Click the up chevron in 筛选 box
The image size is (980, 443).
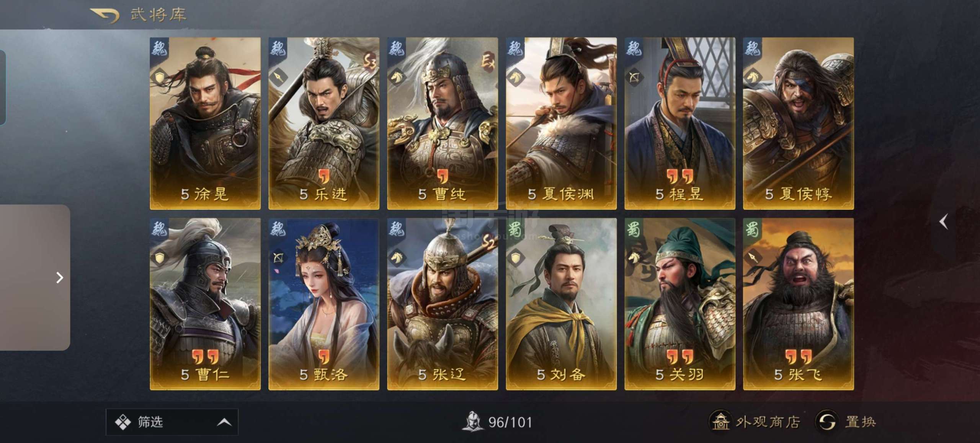click(x=224, y=422)
